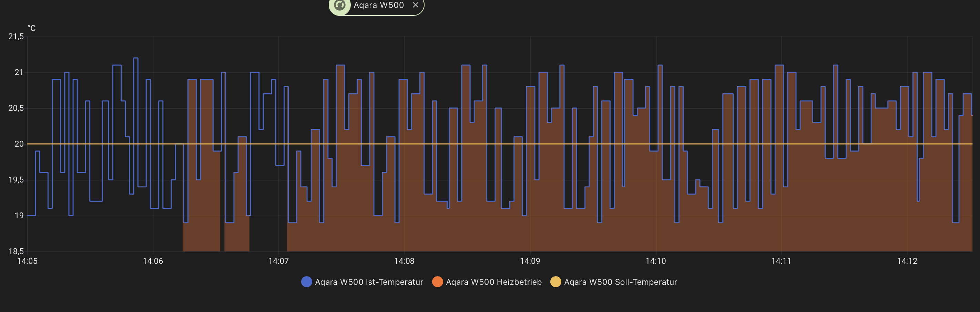The width and height of the screenshot is (980, 312).
Task: Click the 14:05 time axis label
Action: tap(27, 261)
